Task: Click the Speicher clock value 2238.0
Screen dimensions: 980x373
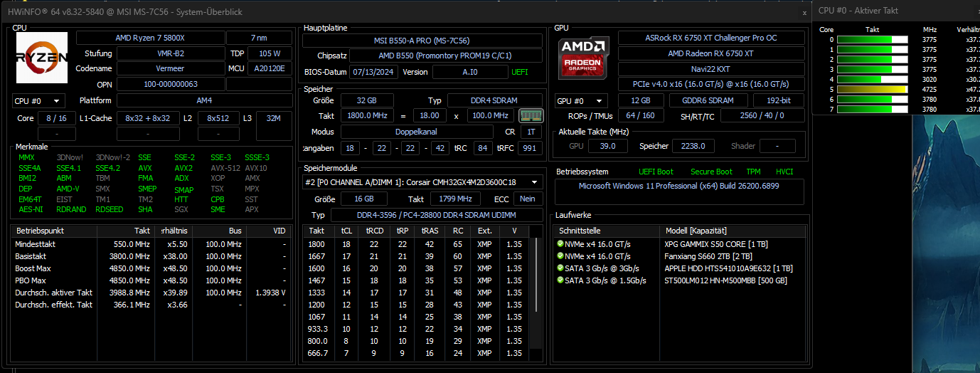Action: coord(693,146)
